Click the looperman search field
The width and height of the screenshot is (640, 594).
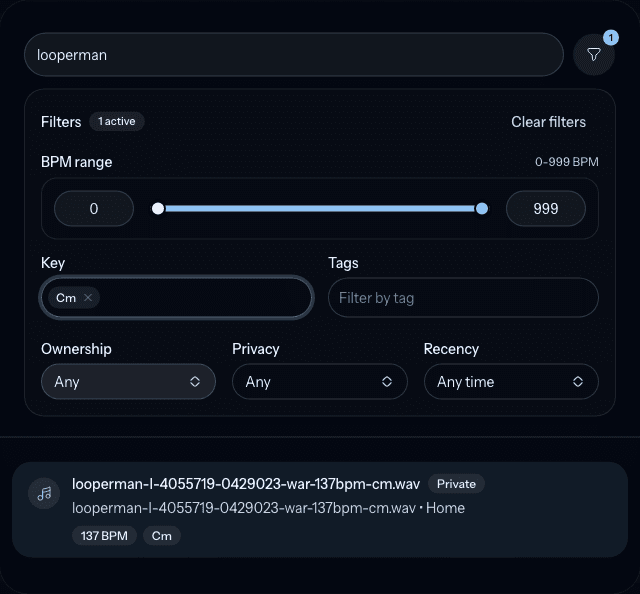pos(294,55)
